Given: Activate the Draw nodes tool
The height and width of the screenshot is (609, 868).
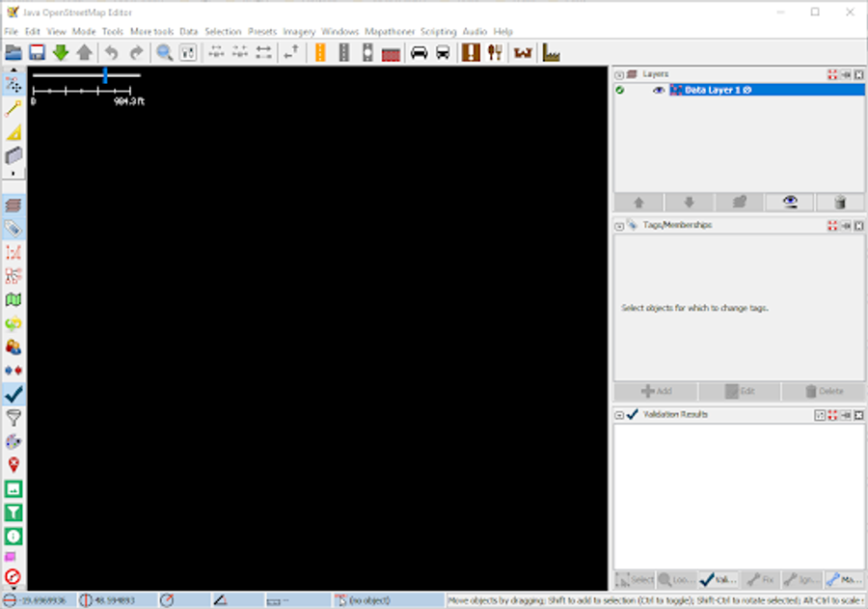Looking at the screenshot, I should pyautogui.click(x=14, y=109).
